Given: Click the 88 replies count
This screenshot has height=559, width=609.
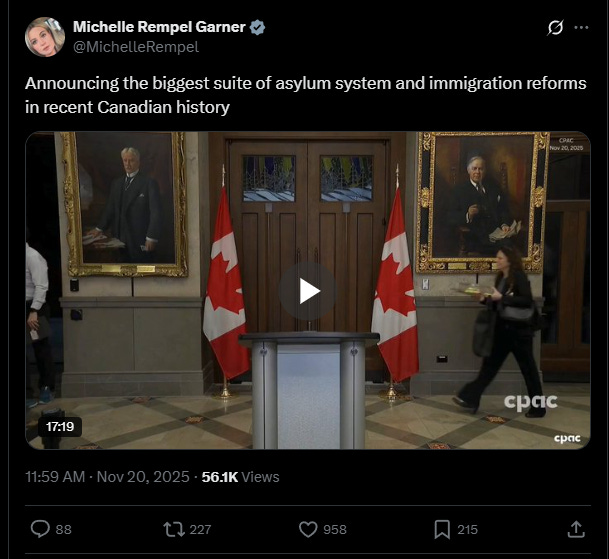Looking at the screenshot, I should point(64,529).
